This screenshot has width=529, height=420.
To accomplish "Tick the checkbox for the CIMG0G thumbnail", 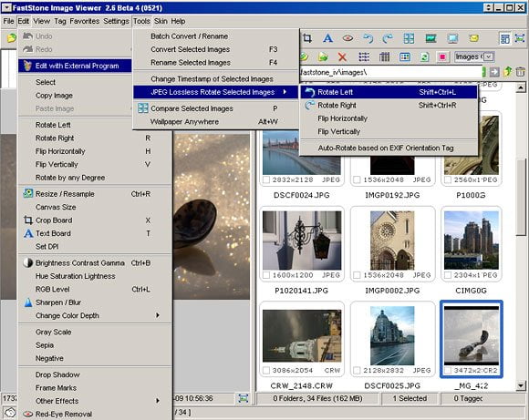I will click(448, 275).
